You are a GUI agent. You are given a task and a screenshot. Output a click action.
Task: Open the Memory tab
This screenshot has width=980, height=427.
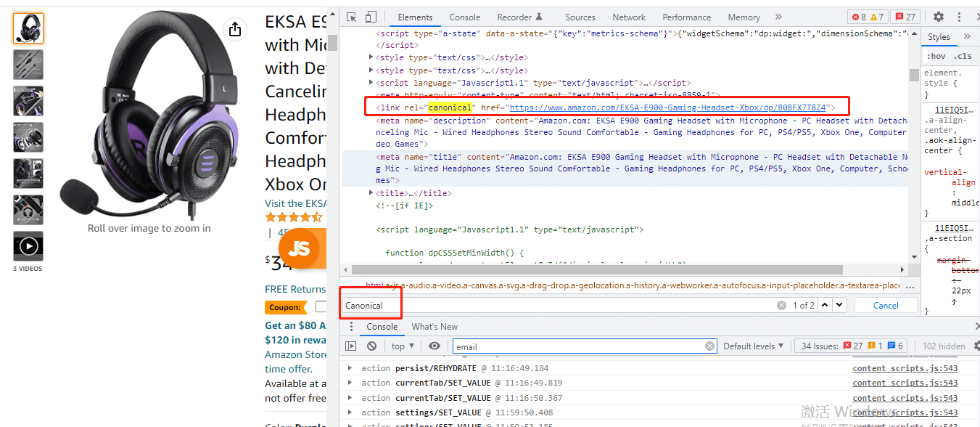744,17
